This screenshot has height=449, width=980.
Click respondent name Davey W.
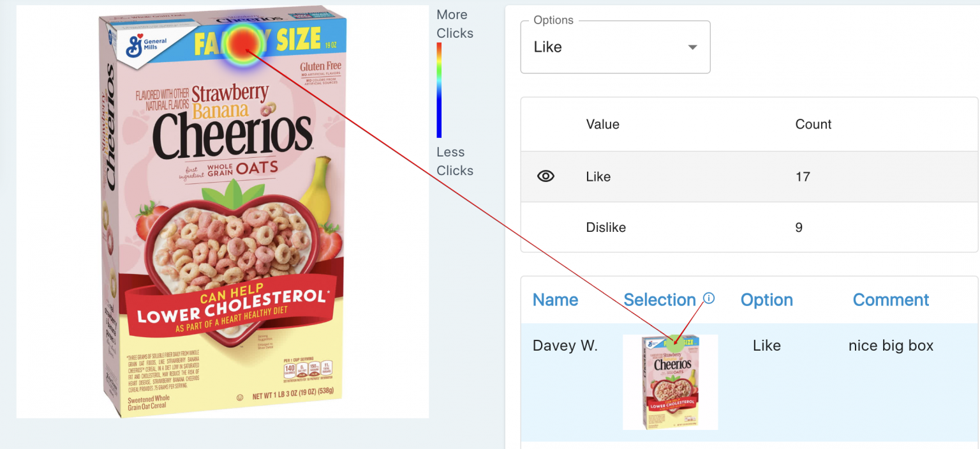click(565, 345)
